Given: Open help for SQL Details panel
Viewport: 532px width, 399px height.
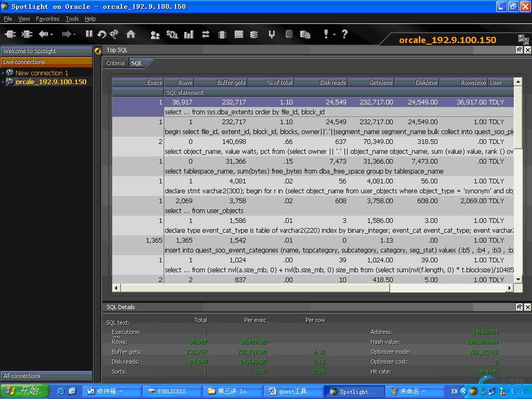Looking at the screenshot, I should tap(519, 307).
